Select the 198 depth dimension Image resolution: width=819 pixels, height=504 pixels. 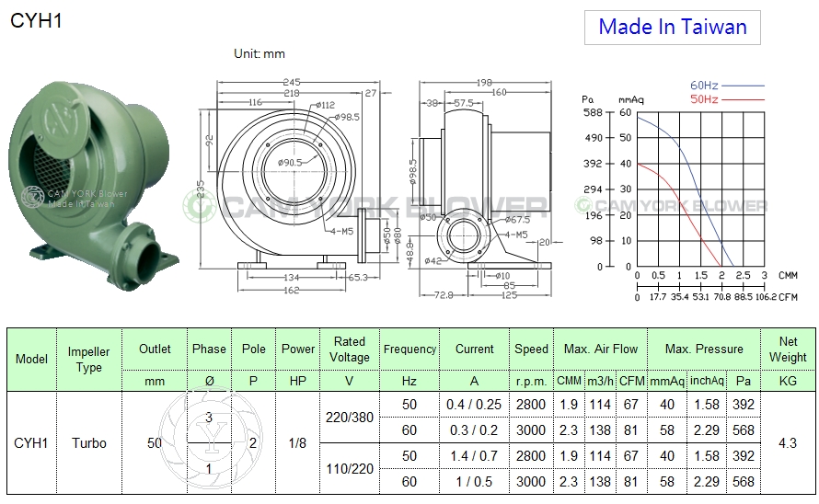tap(484, 83)
